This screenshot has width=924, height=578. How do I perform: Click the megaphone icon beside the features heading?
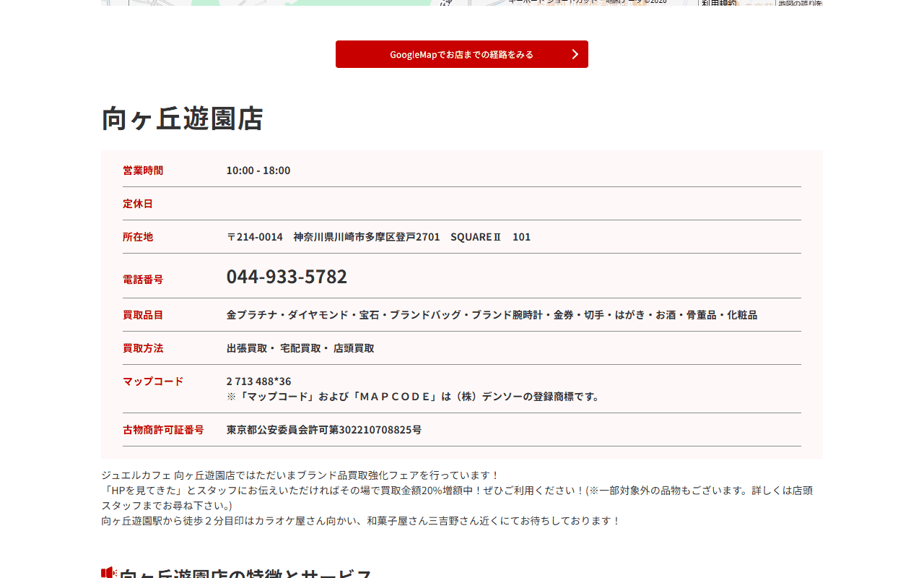[x=108, y=574]
